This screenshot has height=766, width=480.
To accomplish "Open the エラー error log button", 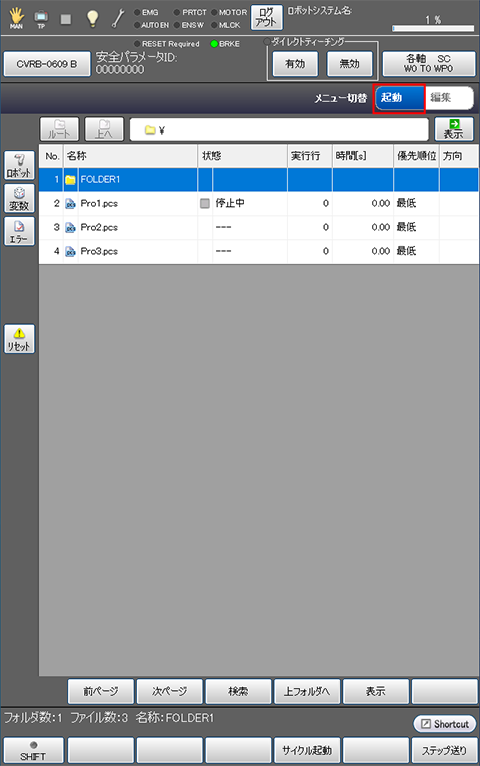I will coord(20,232).
